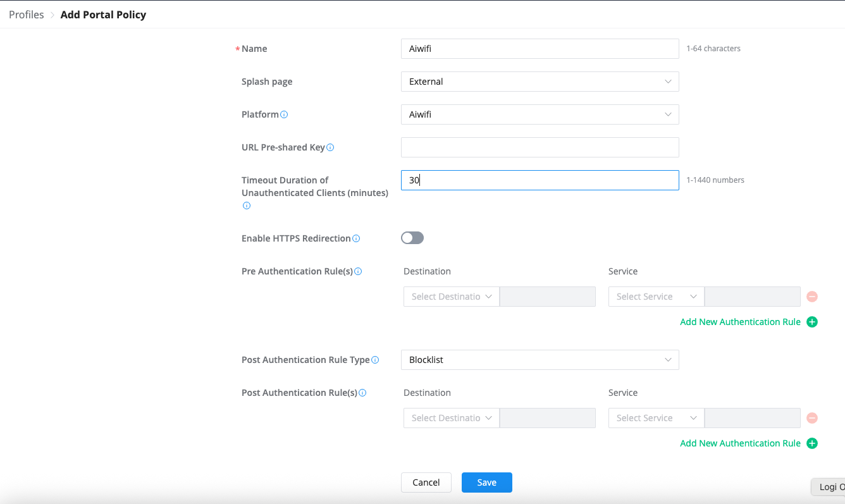Viewport: 845px width, 504px height.
Task: Click green plus icon under Pre Authentication rules
Action: (x=812, y=322)
